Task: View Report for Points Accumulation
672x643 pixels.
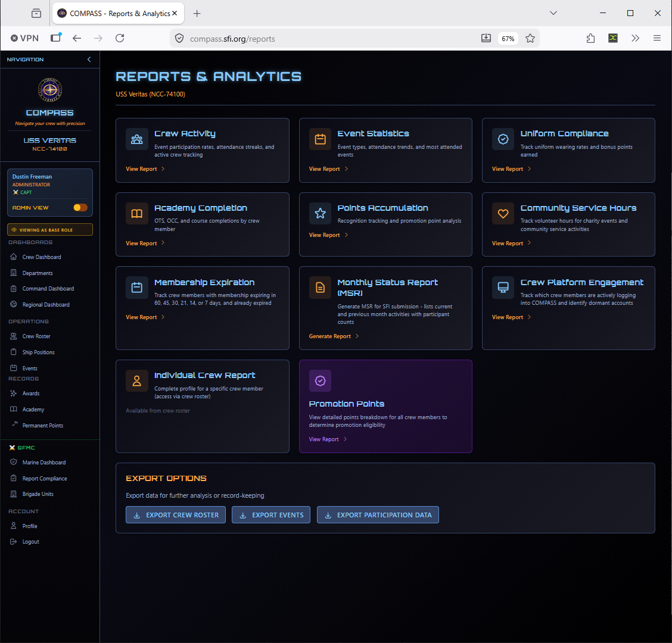Action: (x=328, y=235)
